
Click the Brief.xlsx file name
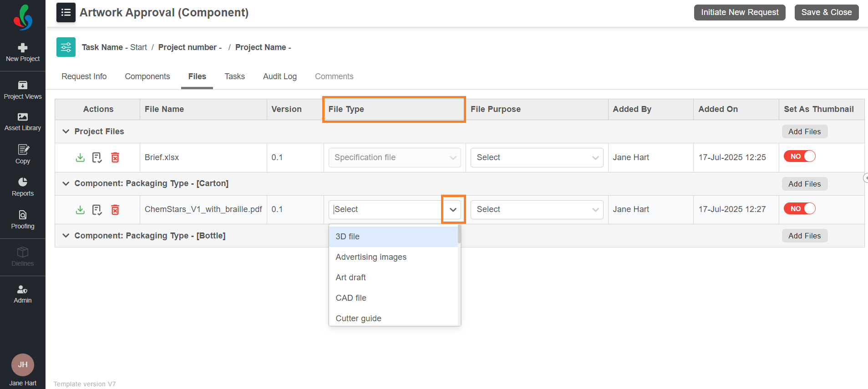point(162,157)
